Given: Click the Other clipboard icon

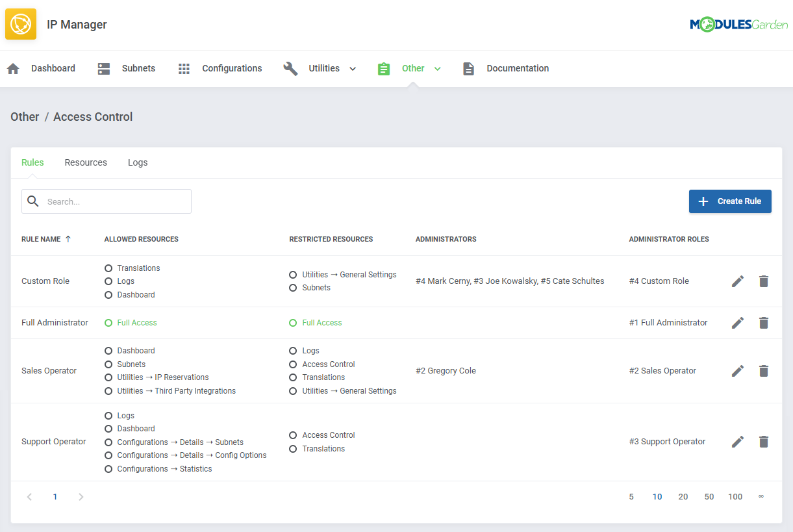Looking at the screenshot, I should coord(384,69).
